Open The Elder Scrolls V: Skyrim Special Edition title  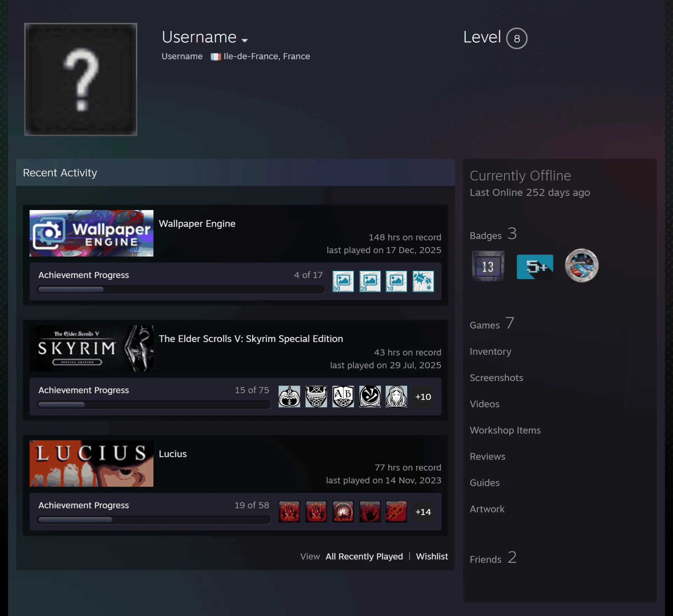click(x=251, y=338)
